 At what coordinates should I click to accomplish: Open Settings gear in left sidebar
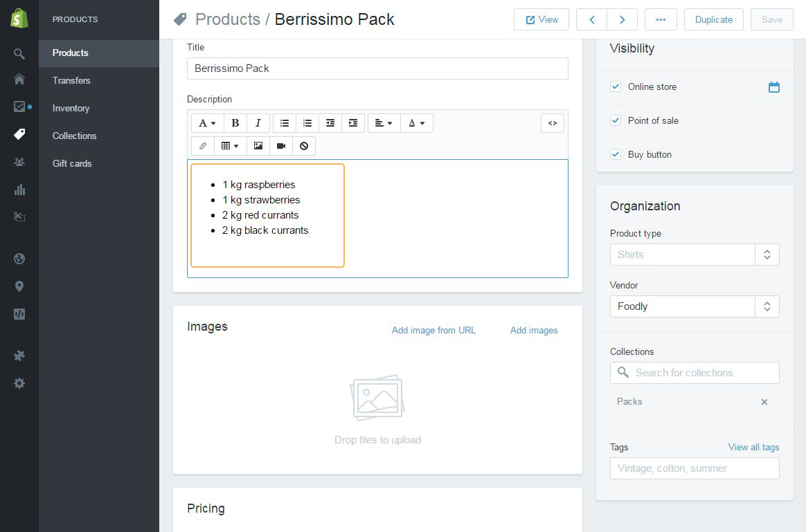coord(19,383)
